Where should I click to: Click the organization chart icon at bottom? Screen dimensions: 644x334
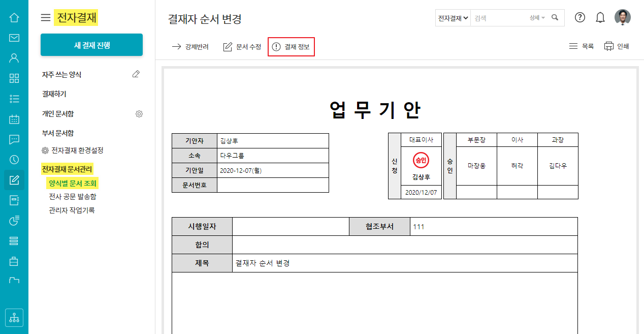[14, 318]
